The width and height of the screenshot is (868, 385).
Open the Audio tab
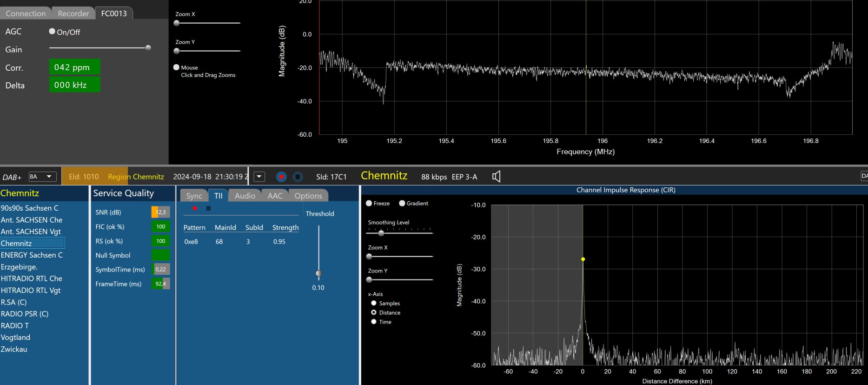point(245,196)
